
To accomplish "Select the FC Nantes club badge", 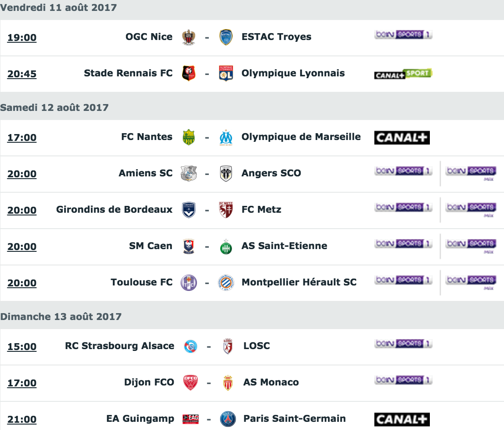I will pyautogui.click(x=189, y=137).
